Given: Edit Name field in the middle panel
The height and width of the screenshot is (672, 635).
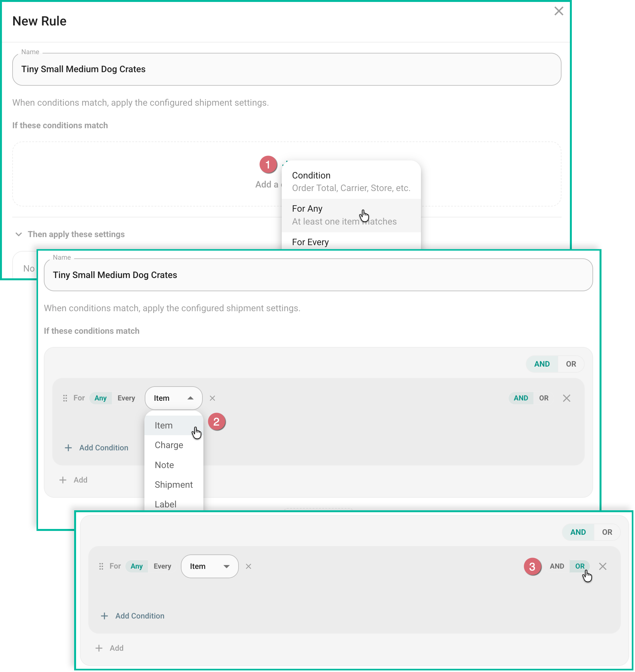Looking at the screenshot, I should click(319, 275).
